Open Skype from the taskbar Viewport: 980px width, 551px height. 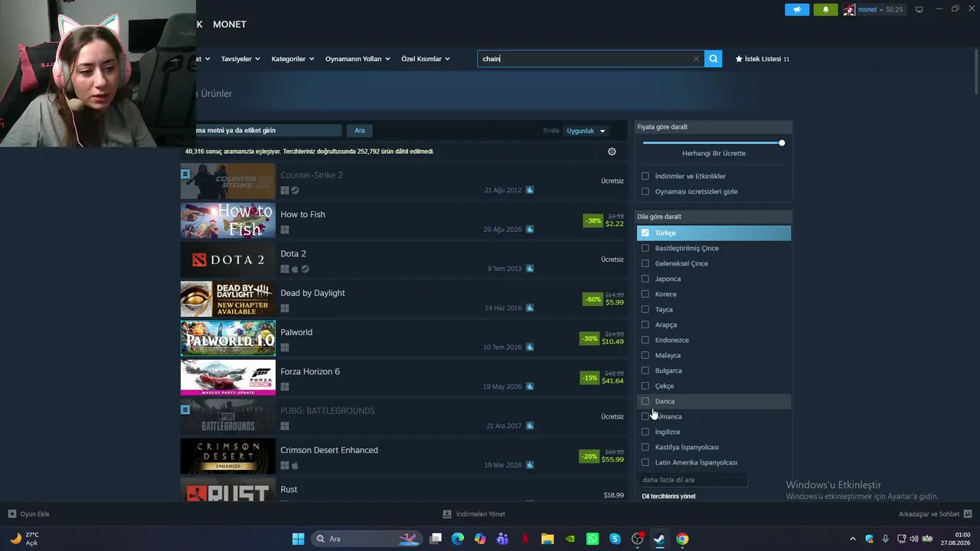point(615,539)
